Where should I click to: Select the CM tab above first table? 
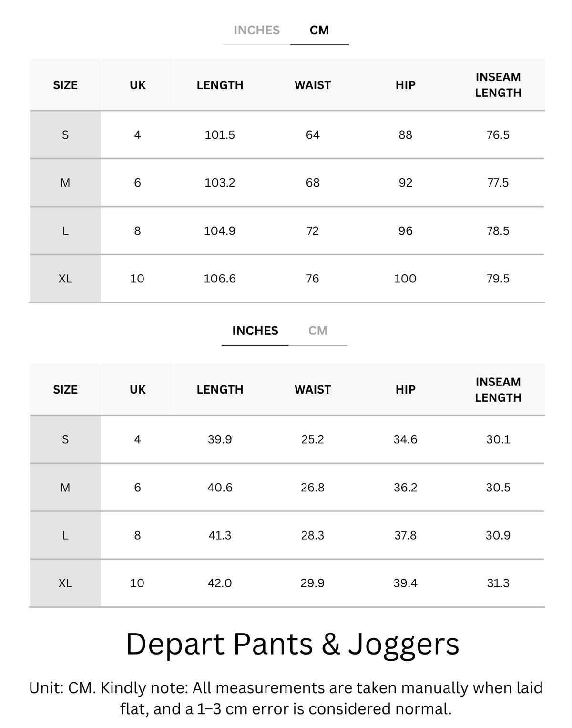point(319,31)
